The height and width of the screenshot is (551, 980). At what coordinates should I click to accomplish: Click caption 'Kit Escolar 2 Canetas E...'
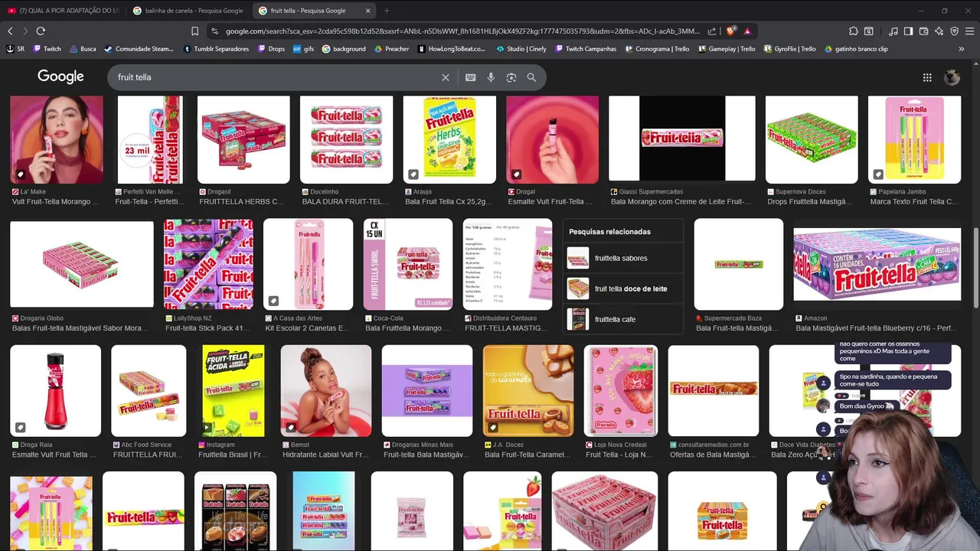[307, 328]
